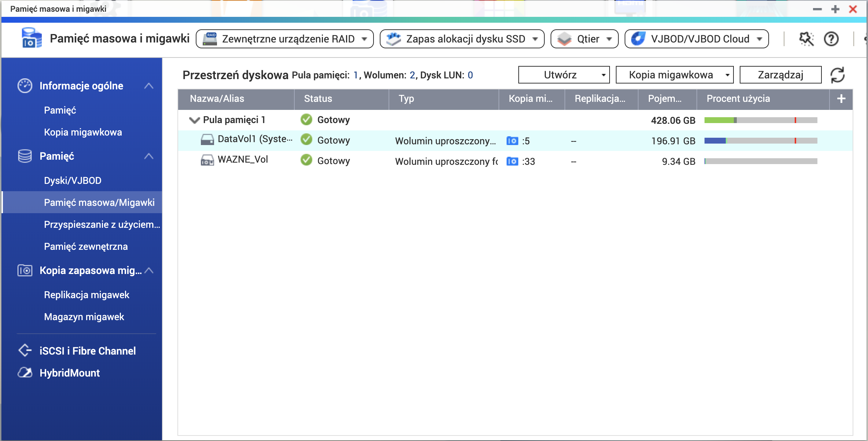Screen dimensions: 868x441
Task: Open the Utwórz dropdown
Action: click(x=564, y=75)
